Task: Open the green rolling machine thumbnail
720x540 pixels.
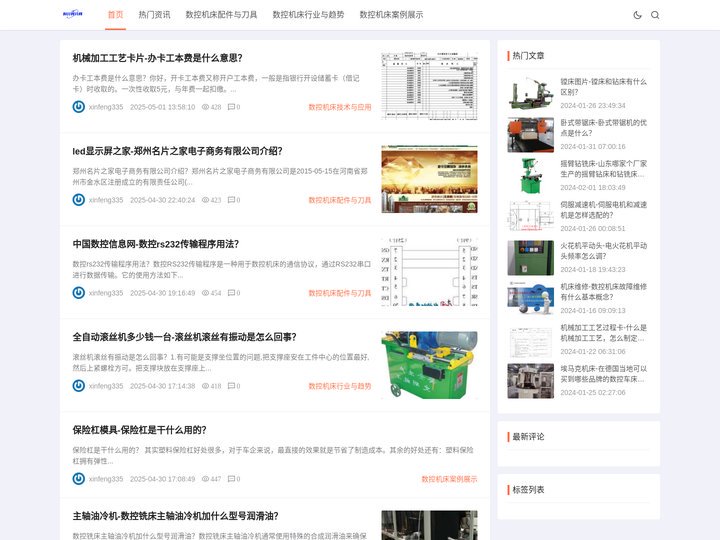Action: point(429,365)
